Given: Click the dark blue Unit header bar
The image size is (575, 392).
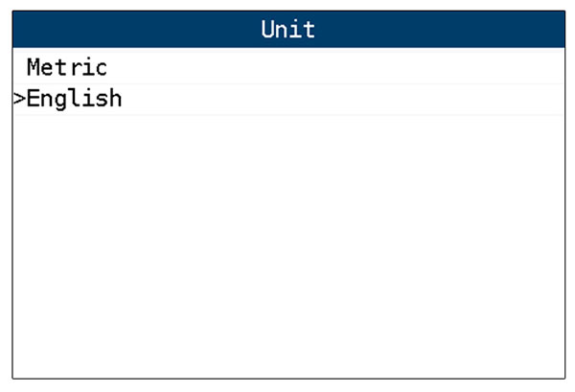Looking at the screenshot, I should point(288,30).
